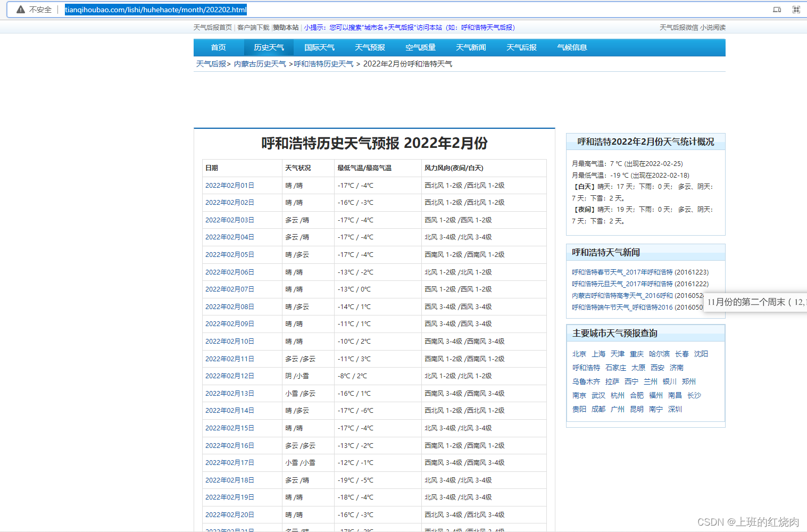Select 拉萨 in city forecast list
Image resolution: width=807 pixels, height=532 pixels.
pyautogui.click(x=612, y=381)
